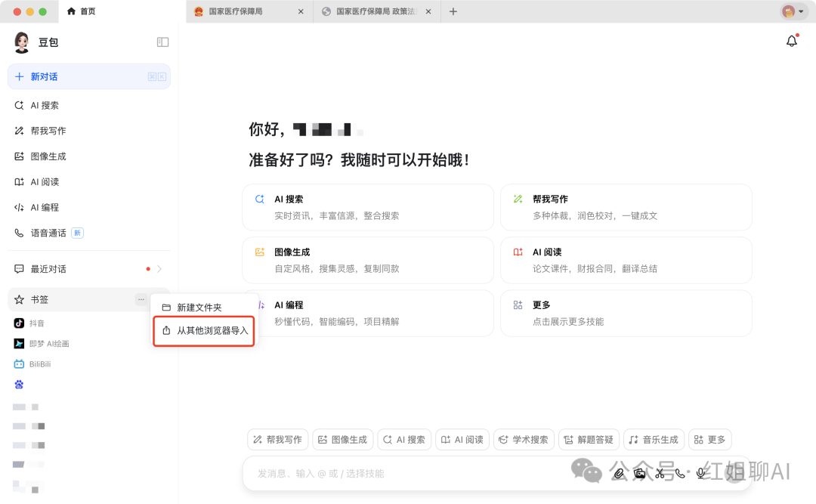Select the AI 搜索 skill chip above input
Screen dimensions: 816x504
pos(404,440)
